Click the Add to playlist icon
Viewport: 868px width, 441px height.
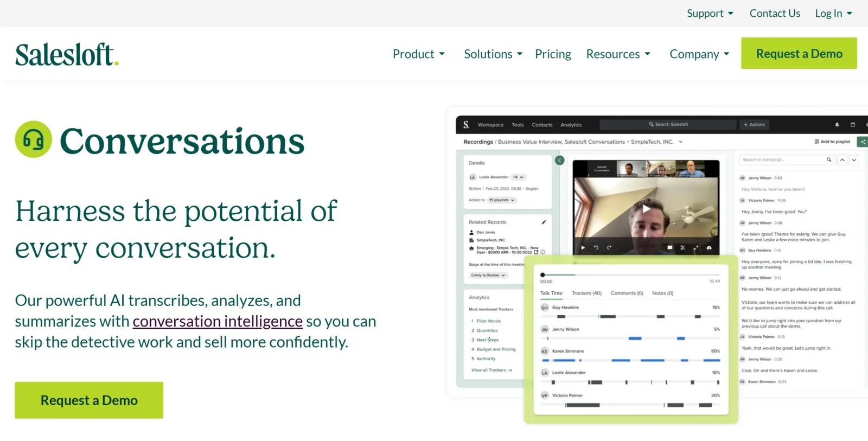click(x=817, y=142)
